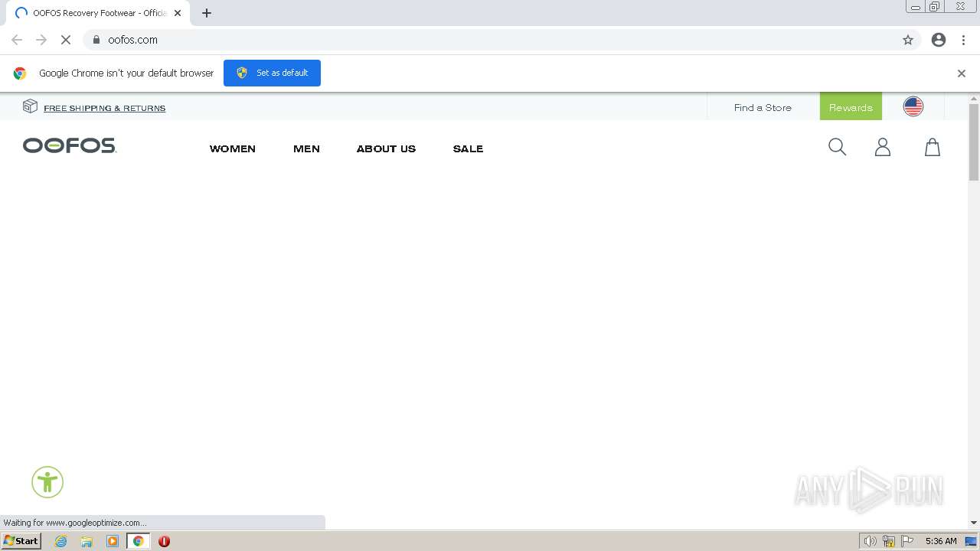Click the Free Shipping & Returns link
Viewport: 980px width, 551px height.
pyautogui.click(x=105, y=108)
